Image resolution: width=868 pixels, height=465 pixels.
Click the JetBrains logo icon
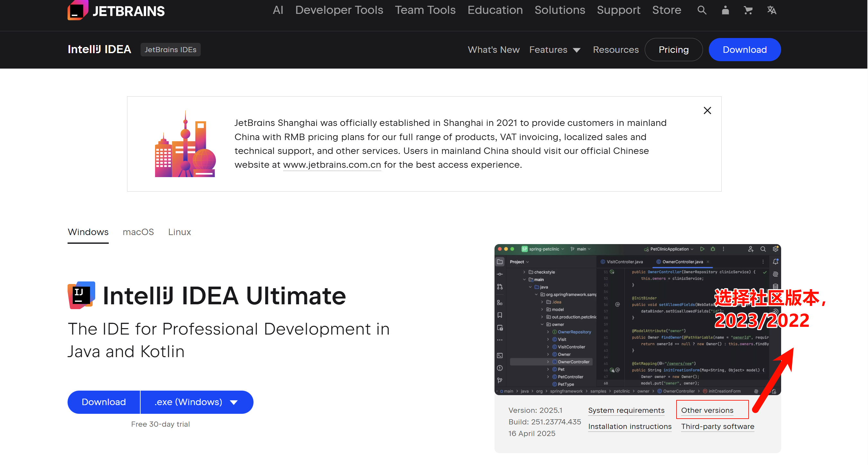[78, 10]
